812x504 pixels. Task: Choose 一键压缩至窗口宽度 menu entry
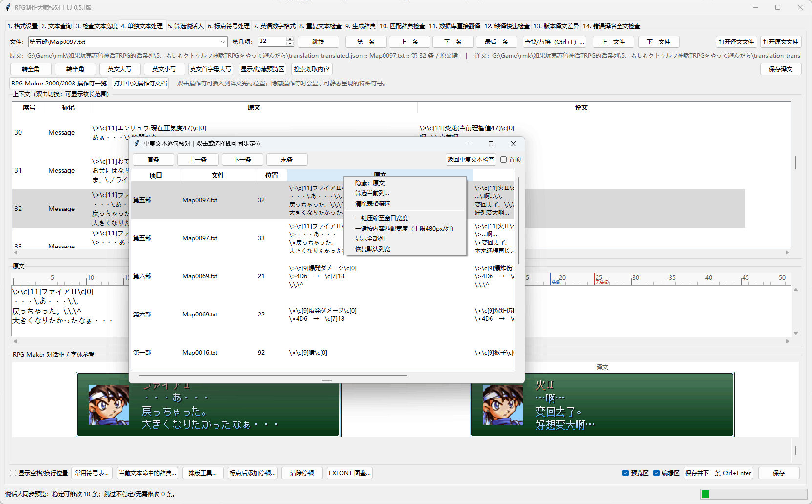pos(405,218)
